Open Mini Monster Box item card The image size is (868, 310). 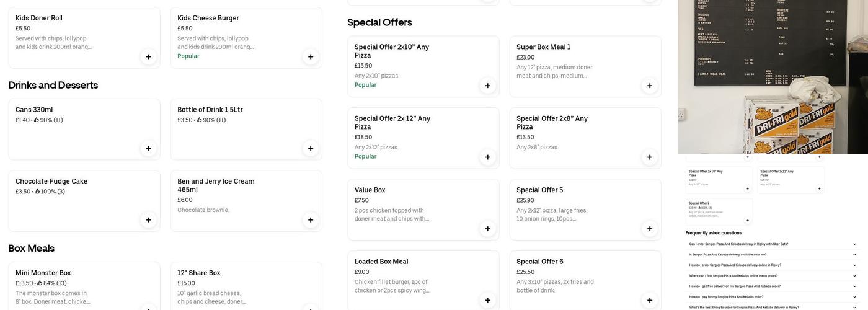[74, 285]
